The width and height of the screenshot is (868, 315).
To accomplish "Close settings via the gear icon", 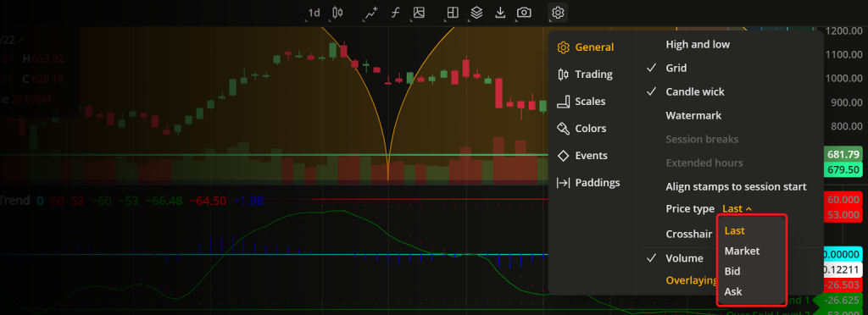I will (x=558, y=12).
